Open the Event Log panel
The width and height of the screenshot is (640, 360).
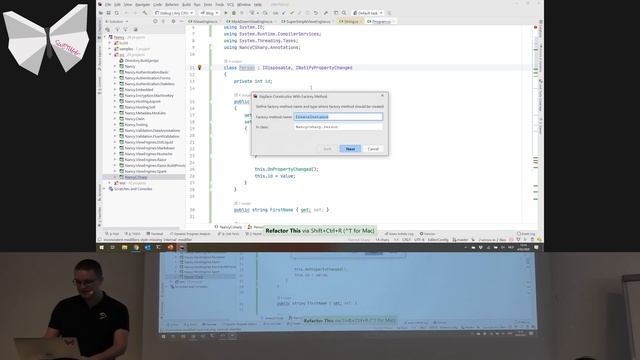[526, 234]
